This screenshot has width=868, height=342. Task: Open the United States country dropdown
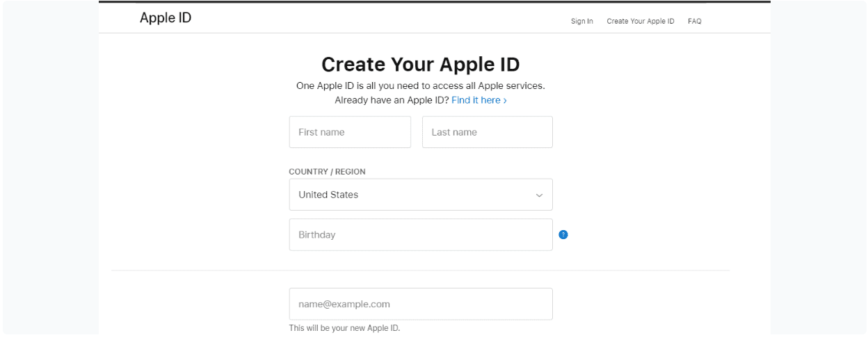(x=420, y=195)
